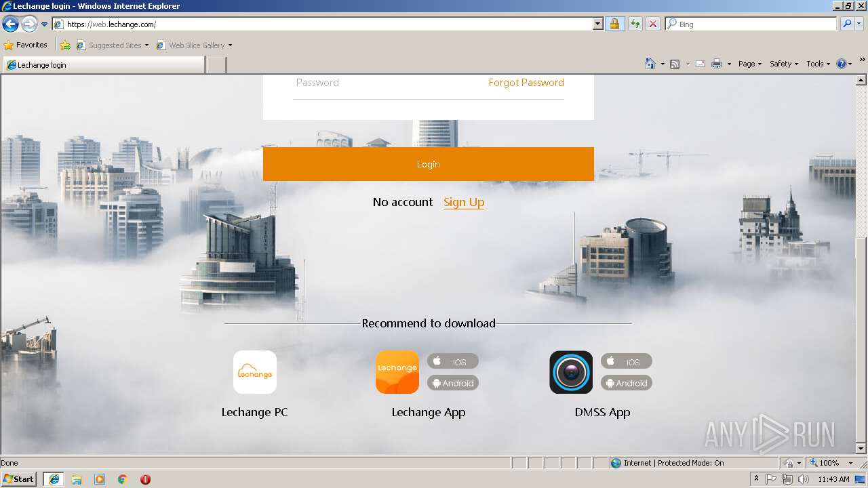Click the Stop loading icon

coord(653,24)
